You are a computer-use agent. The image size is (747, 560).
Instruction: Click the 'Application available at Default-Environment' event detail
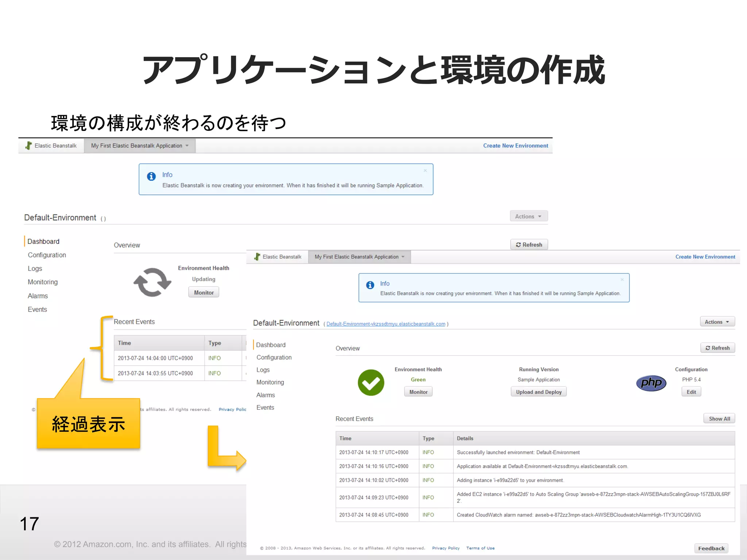[x=542, y=466]
